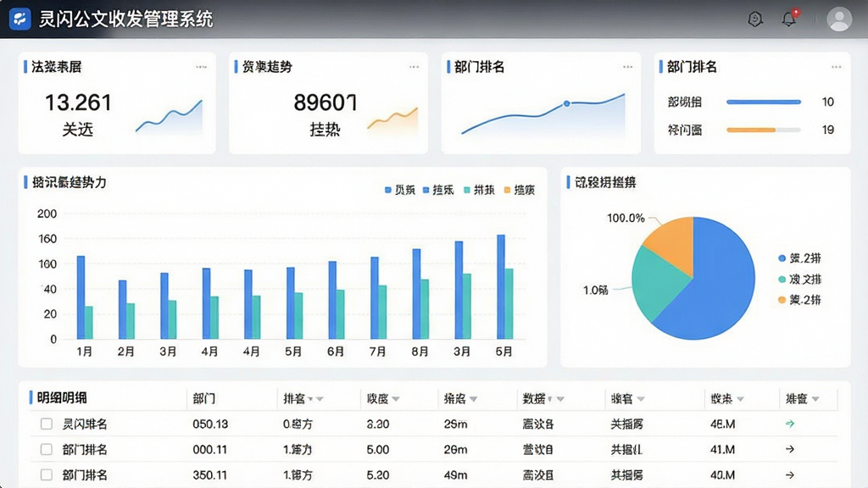Click the arrow in the 000.11 row
This screenshot has height=488, width=868.
790,449
